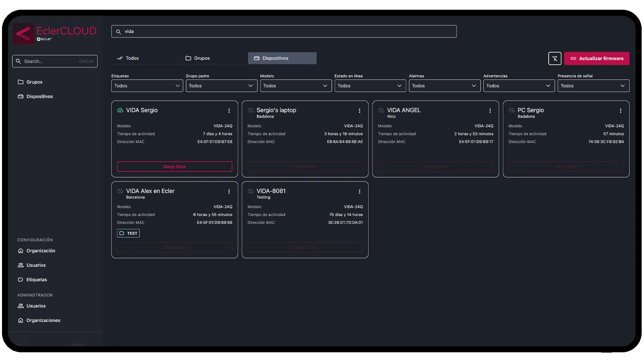Open the kebab menu on VIDA-8081 card
The width and height of the screenshot is (644, 362).
click(x=360, y=191)
